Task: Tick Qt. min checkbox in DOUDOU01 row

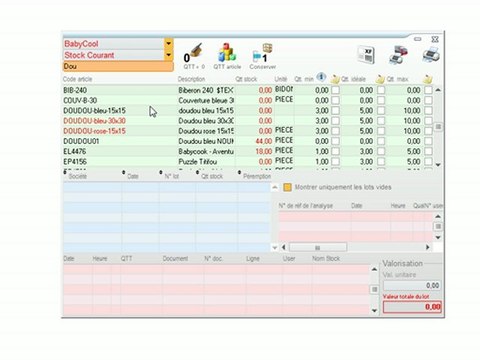Action: pyautogui.click(x=336, y=141)
